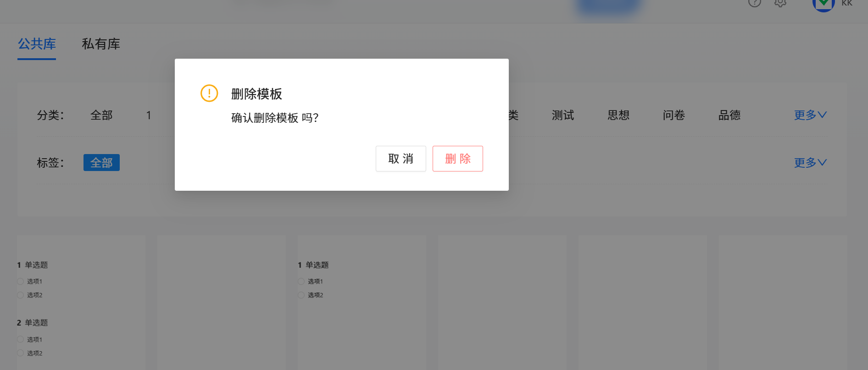Click the warning icon in the delete dialog
The width and height of the screenshot is (868, 370).
pos(209,94)
